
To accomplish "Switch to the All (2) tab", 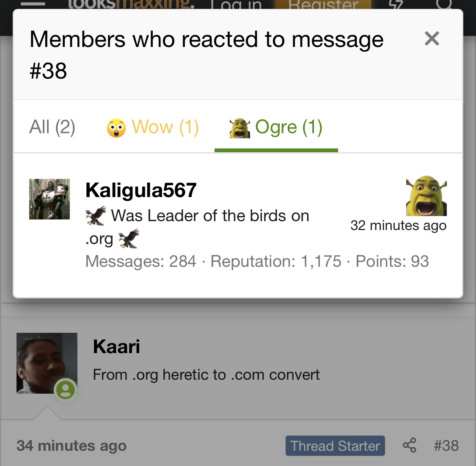I will [52, 127].
